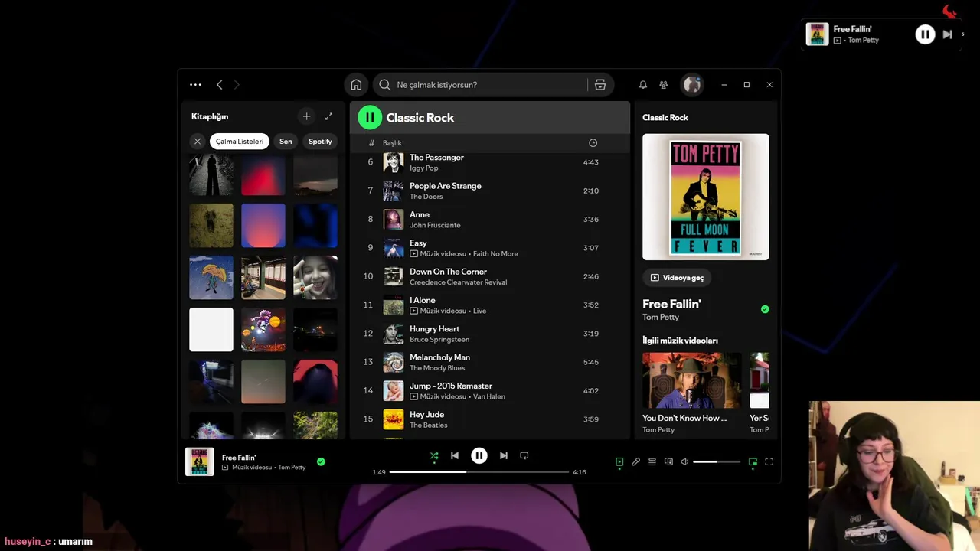Click video icon next to Müzik videosu
This screenshot has width=980, height=551.
click(225, 468)
